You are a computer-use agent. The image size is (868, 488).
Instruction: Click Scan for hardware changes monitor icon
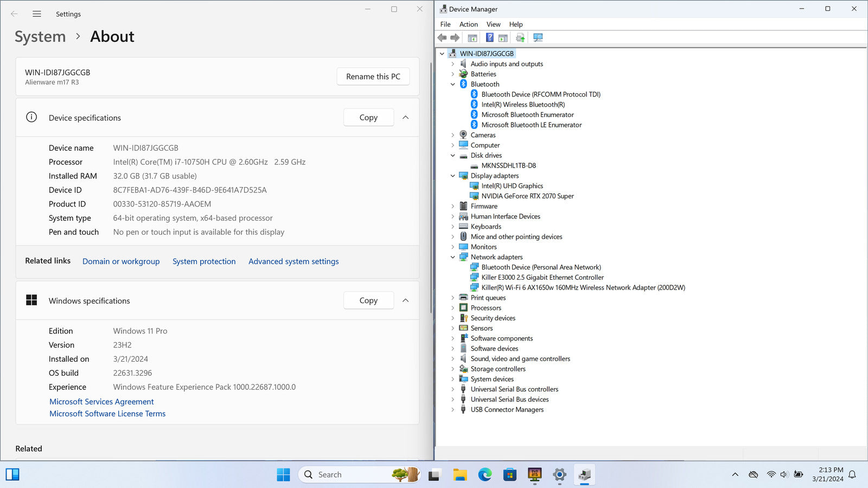click(538, 37)
